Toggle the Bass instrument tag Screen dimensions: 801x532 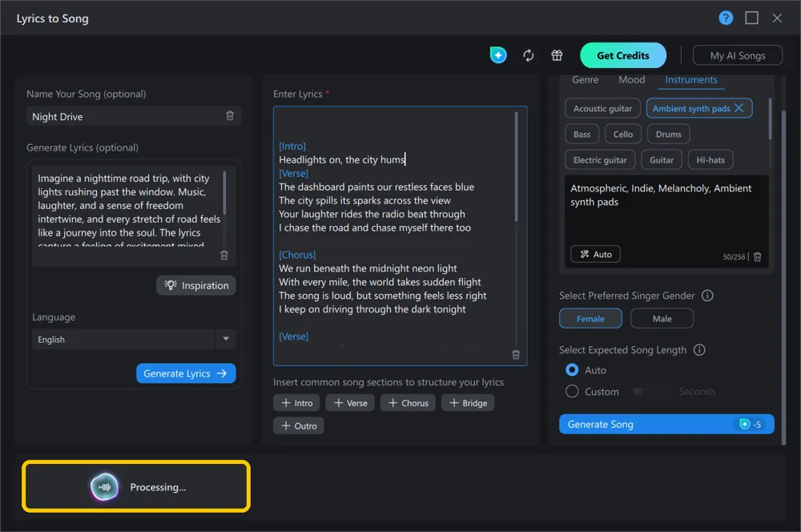pyautogui.click(x=582, y=134)
